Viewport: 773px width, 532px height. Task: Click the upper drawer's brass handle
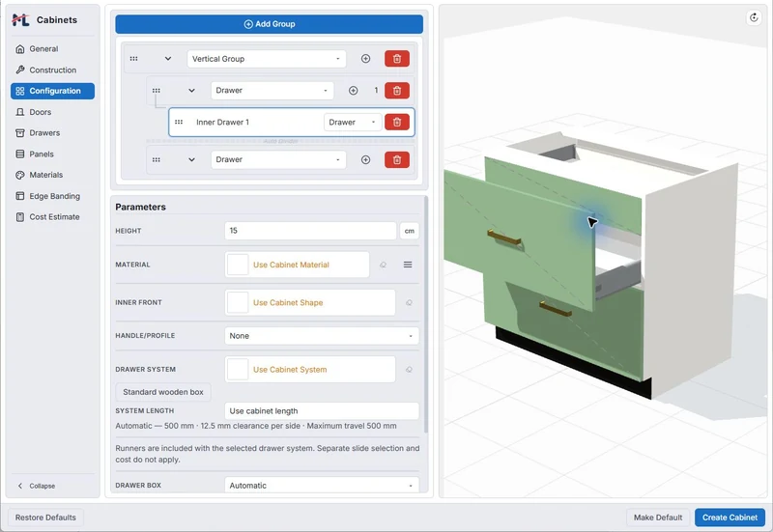tap(504, 238)
